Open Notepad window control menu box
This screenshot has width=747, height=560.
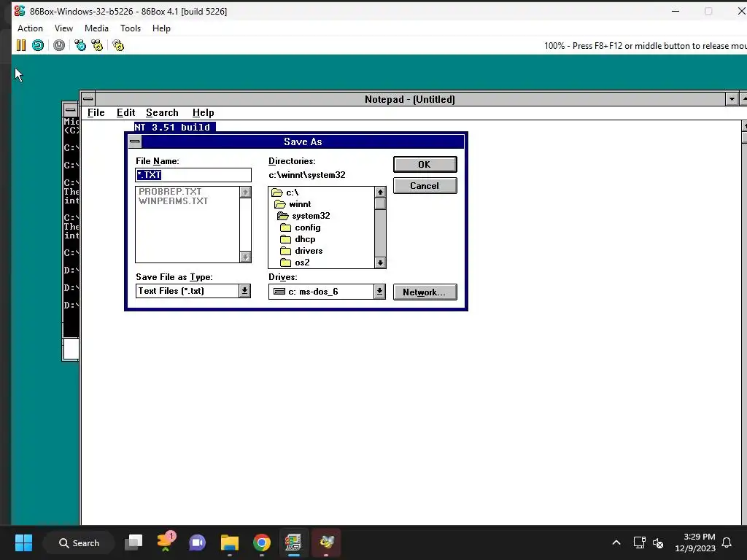(88, 99)
